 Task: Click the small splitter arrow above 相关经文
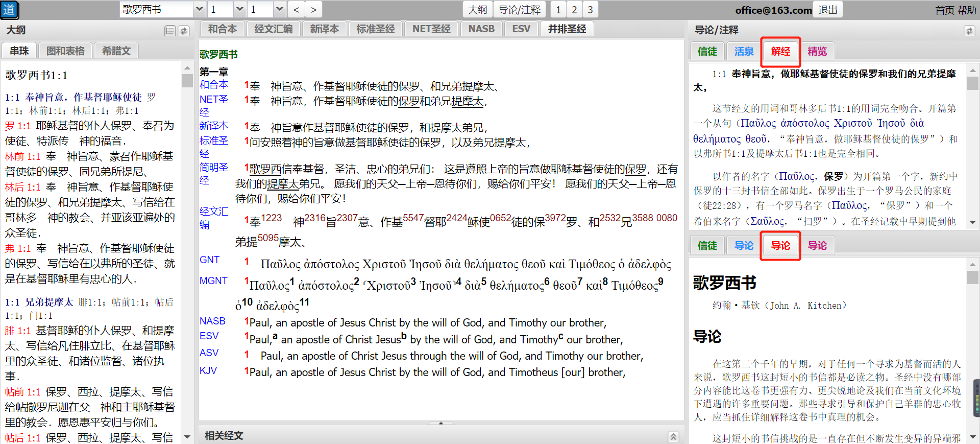[440, 423]
